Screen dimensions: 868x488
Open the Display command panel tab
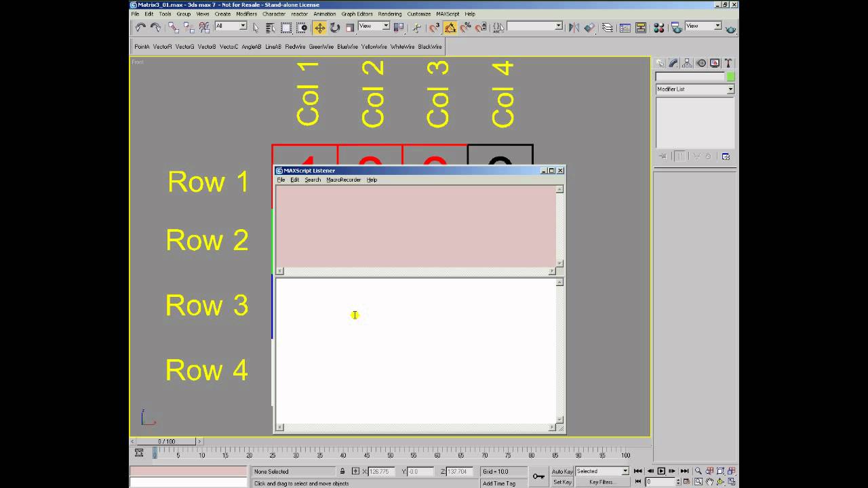[x=715, y=63]
